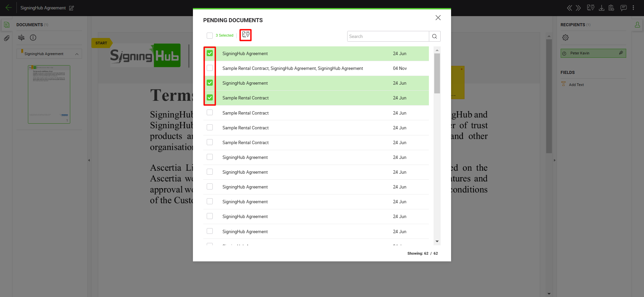Screen dimensions: 644x297
Task: Click the search magnifier icon in Pending Documents
Action: (x=435, y=36)
